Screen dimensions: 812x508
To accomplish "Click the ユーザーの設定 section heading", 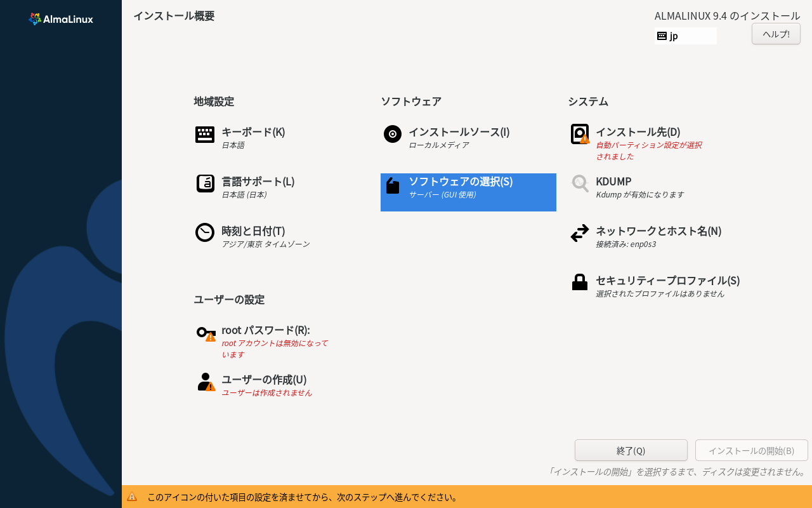I will tap(229, 299).
